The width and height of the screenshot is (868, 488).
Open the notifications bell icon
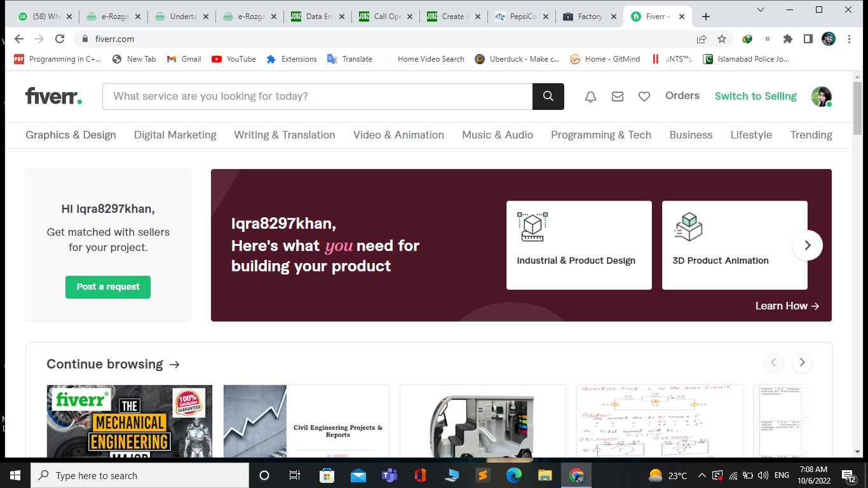(590, 97)
